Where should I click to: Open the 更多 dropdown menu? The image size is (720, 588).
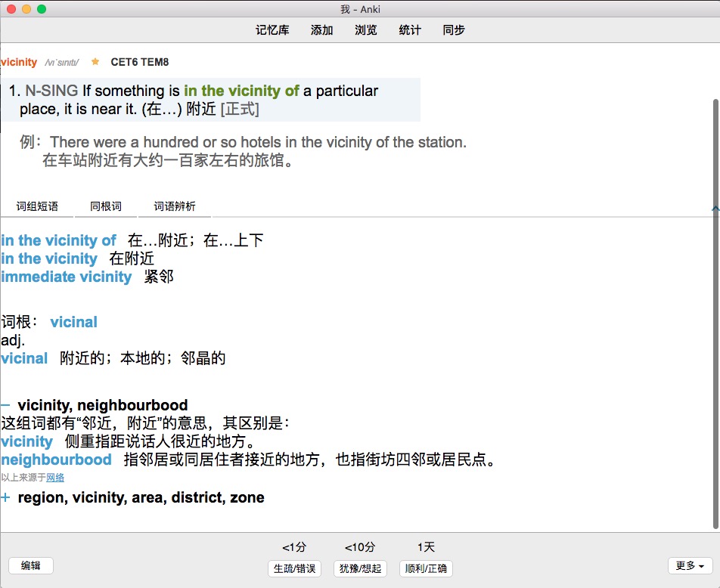[689, 565]
